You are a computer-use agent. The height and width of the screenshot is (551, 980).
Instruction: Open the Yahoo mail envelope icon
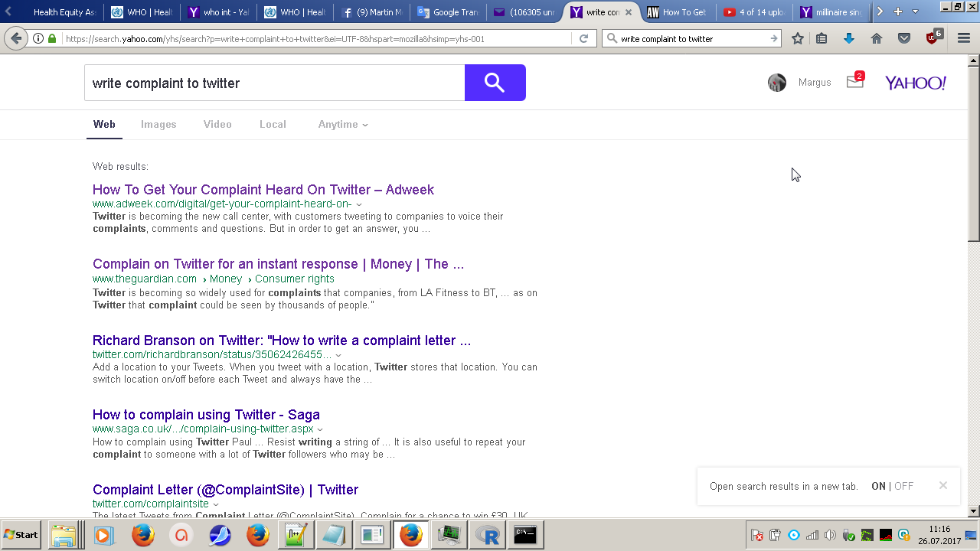click(854, 81)
